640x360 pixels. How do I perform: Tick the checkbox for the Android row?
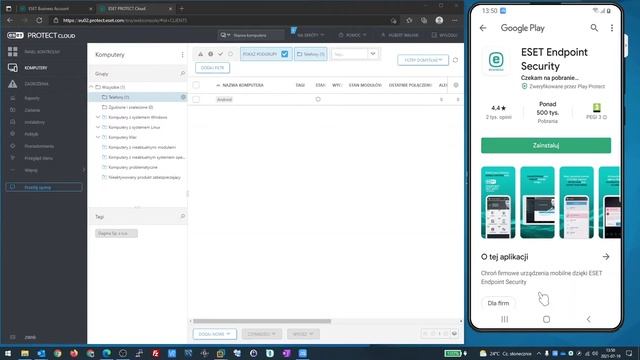(196, 99)
